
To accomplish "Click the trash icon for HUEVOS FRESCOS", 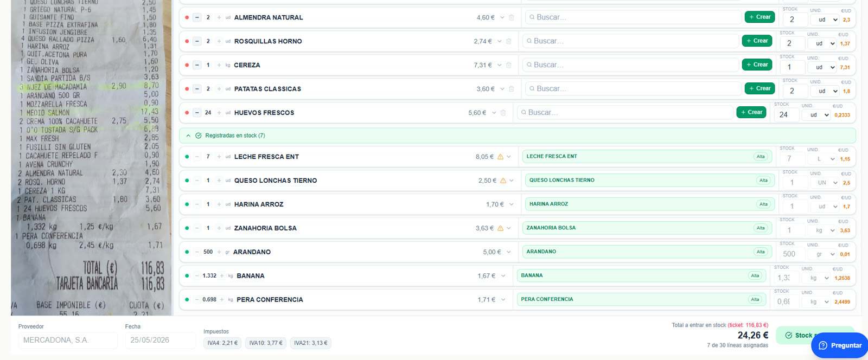I will tap(503, 113).
